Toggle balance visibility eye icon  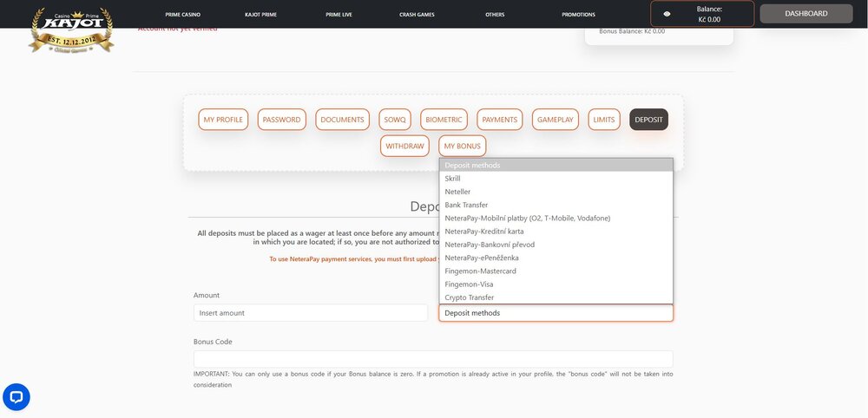tap(667, 14)
